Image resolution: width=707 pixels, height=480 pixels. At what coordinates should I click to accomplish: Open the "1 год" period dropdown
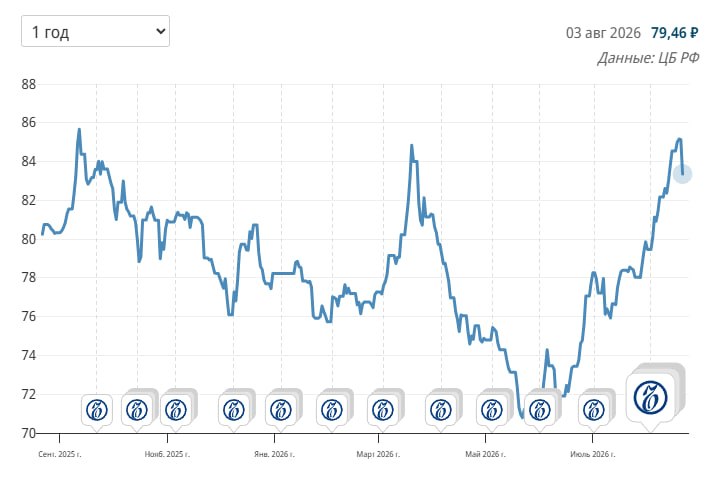(95, 31)
